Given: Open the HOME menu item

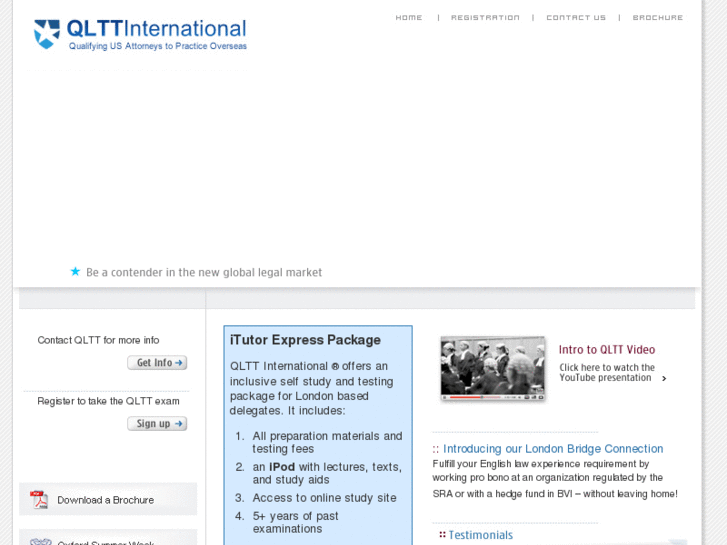Looking at the screenshot, I should [408, 18].
